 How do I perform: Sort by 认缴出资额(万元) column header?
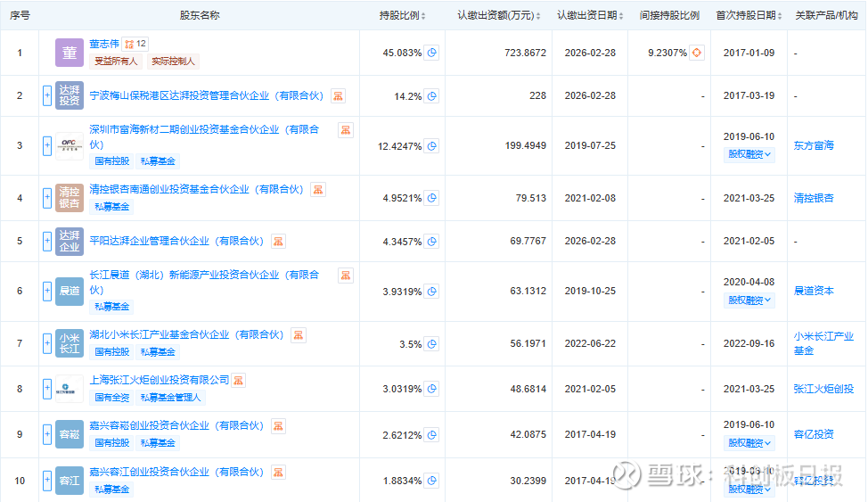(x=499, y=15)
